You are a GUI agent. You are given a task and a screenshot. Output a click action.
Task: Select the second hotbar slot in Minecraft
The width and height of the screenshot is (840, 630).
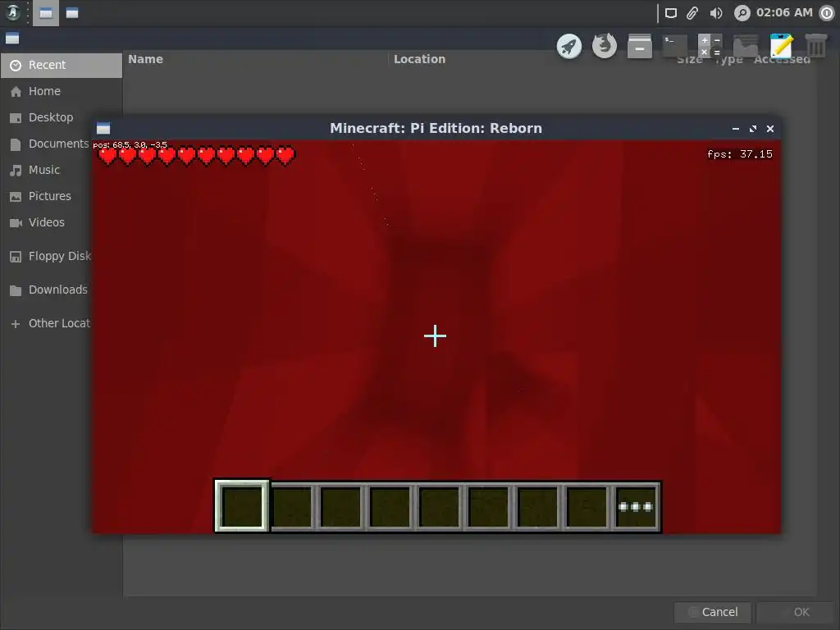(x=291, y=507)
